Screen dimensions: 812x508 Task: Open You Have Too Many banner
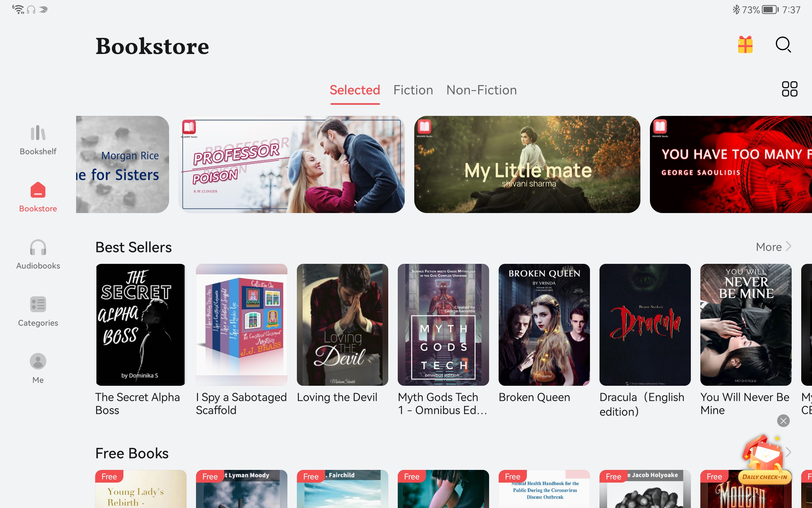(731, 164)
